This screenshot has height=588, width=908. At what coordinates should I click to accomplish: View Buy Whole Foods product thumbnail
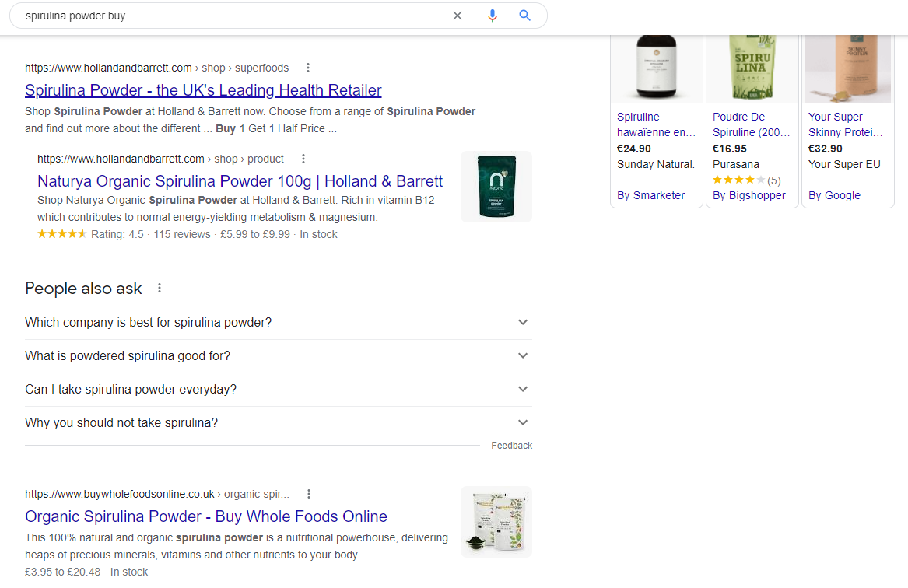tap(496, 521)
